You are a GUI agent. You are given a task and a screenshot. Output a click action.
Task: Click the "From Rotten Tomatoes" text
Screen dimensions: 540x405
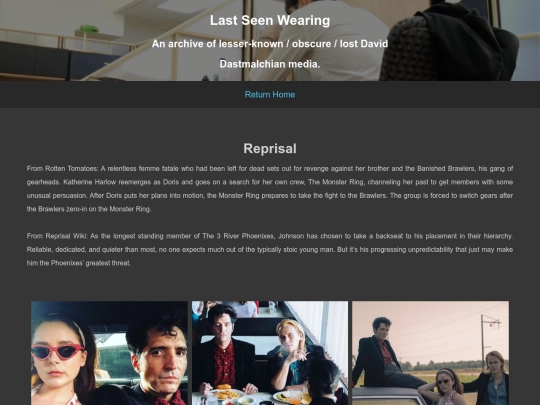click(62, 168)
